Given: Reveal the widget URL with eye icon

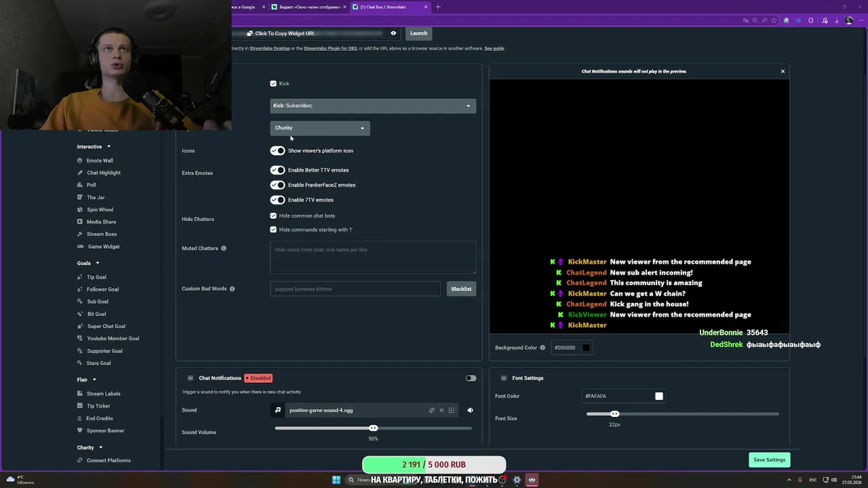Looking at the screenshot, I should pos(393,33).
